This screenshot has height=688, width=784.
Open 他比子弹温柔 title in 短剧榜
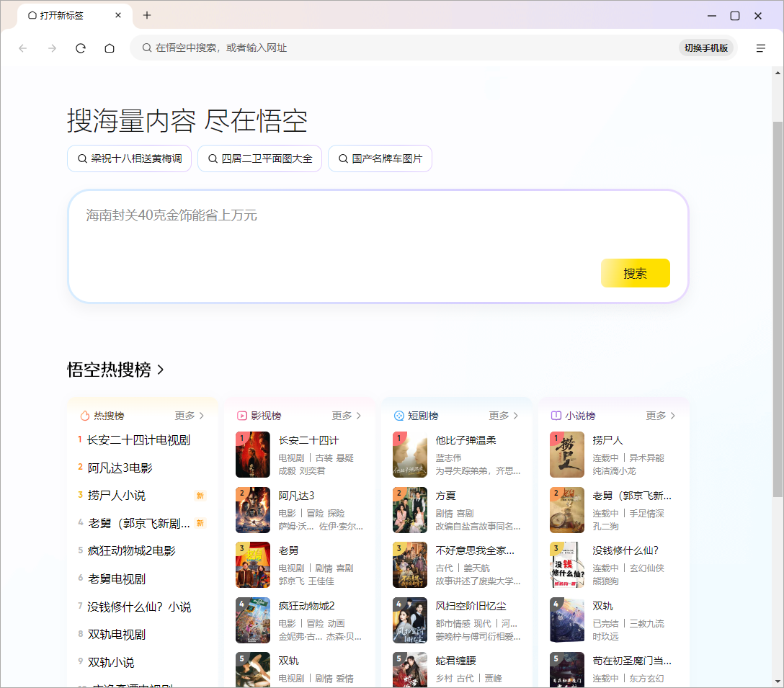tap(466, 440)
